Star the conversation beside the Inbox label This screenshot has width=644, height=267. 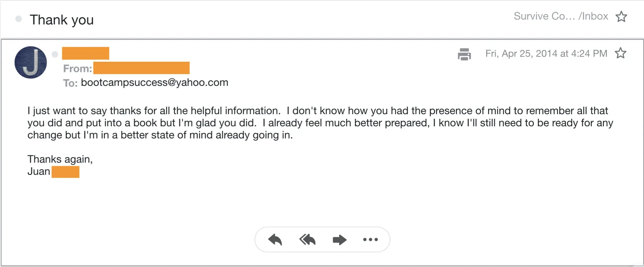click(621, 17)
